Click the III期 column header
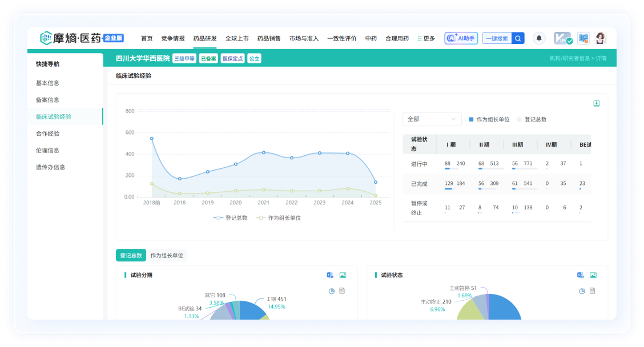Screen dimensions: 644x347 click(x=517, y=144)
